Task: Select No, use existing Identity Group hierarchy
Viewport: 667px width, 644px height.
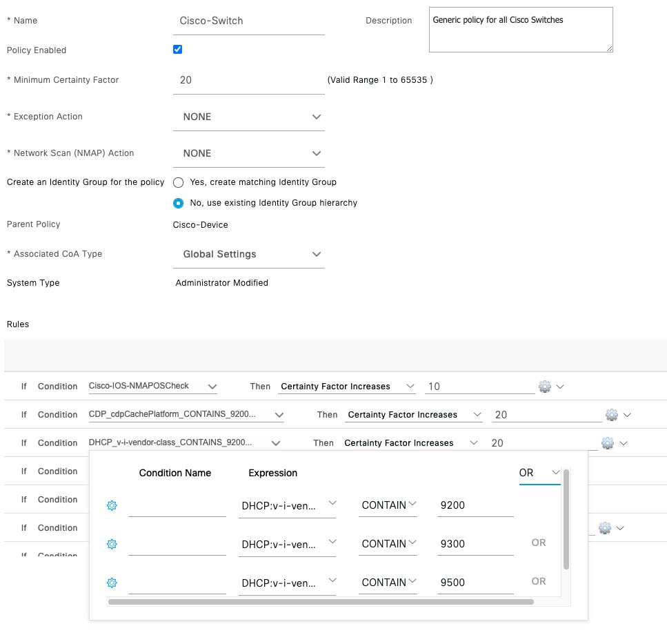Action: point(178,204)
